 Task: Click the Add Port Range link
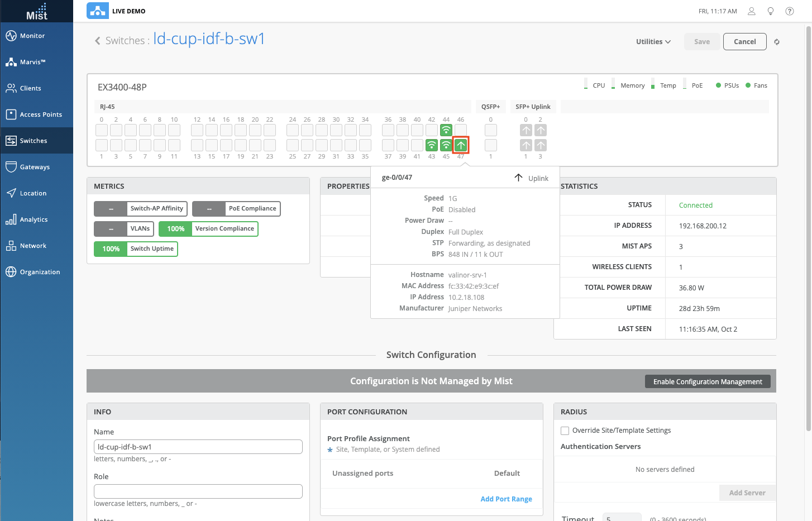(507, 499)
